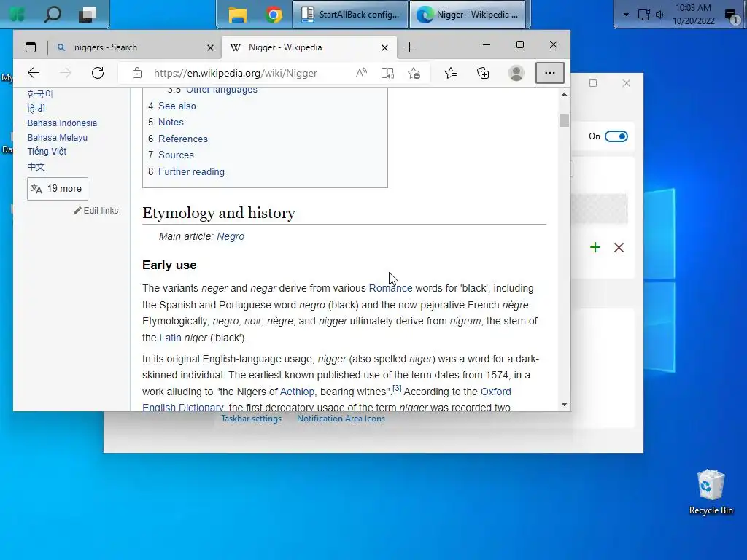The image size is (747, 560).
Task: Open the volume speaker tray icon
Action: 659,15
